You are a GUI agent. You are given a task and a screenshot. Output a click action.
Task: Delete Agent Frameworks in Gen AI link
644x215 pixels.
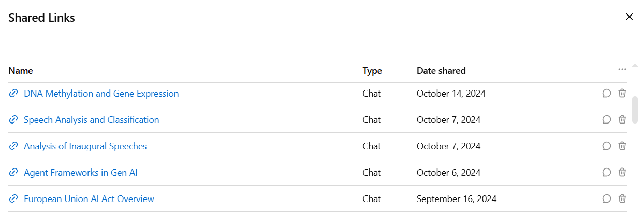tap(622, 173)
